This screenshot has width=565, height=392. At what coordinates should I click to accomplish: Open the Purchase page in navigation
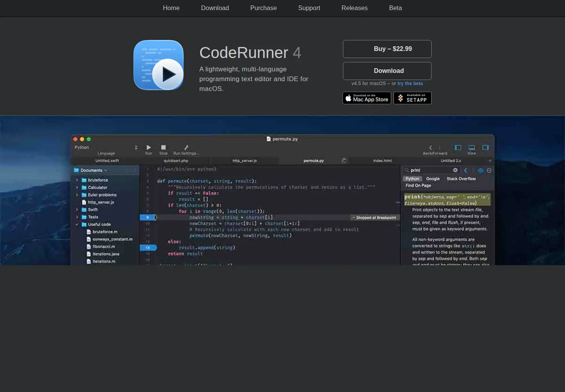pos(264,8)
